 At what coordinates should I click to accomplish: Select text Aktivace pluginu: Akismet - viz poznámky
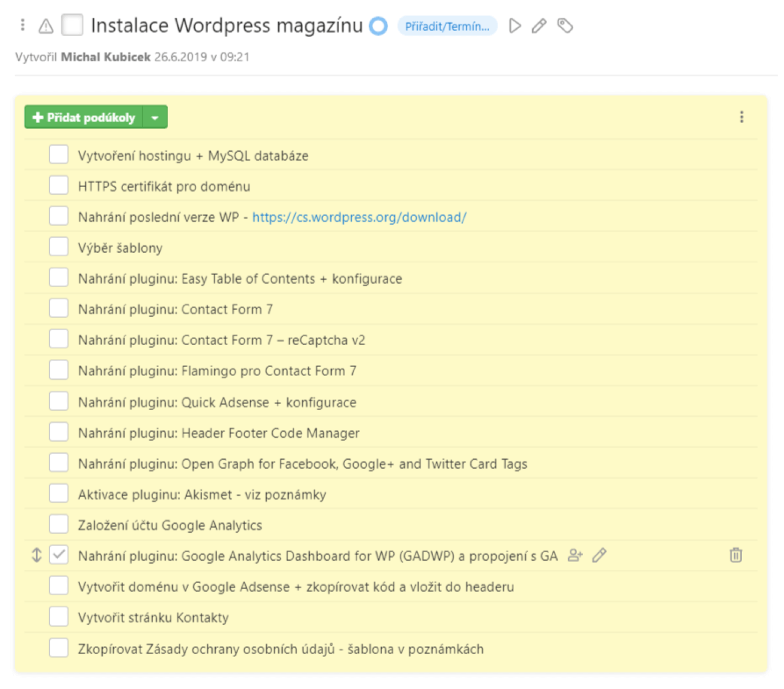(202, 495)
